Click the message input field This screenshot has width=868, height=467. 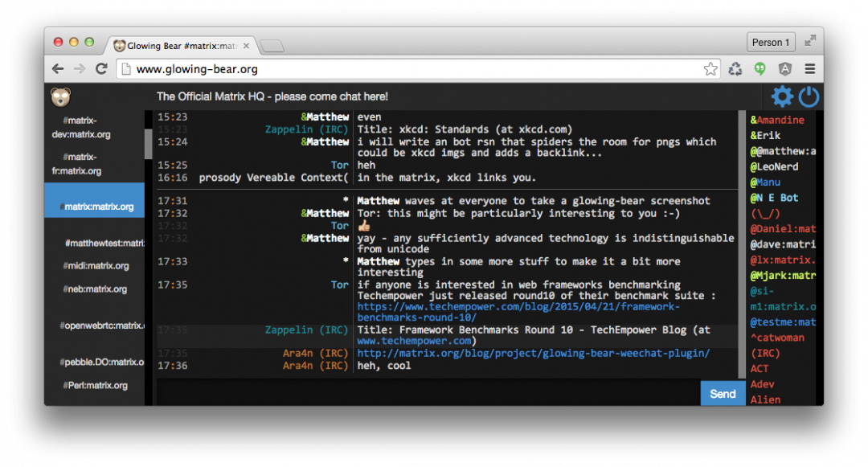426,393
